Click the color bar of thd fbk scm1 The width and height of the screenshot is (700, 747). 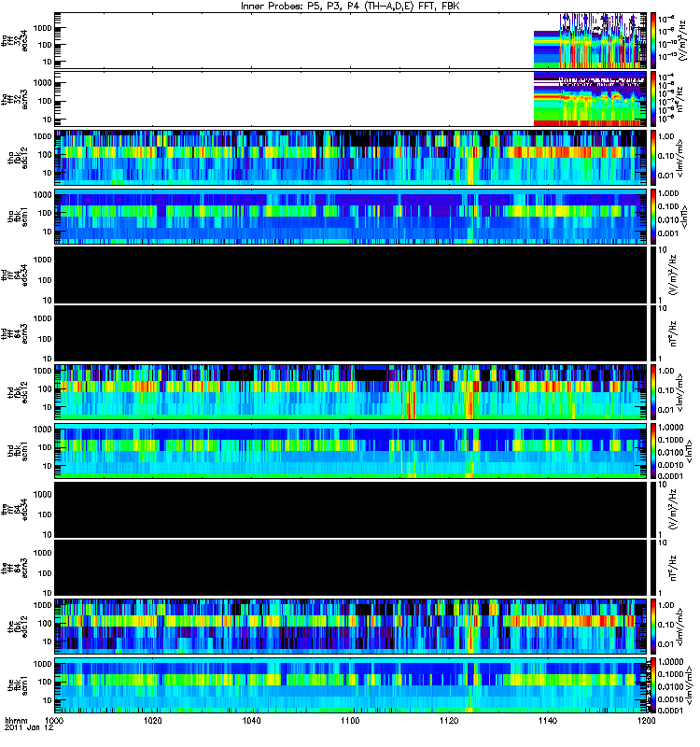tap(652, 451)
